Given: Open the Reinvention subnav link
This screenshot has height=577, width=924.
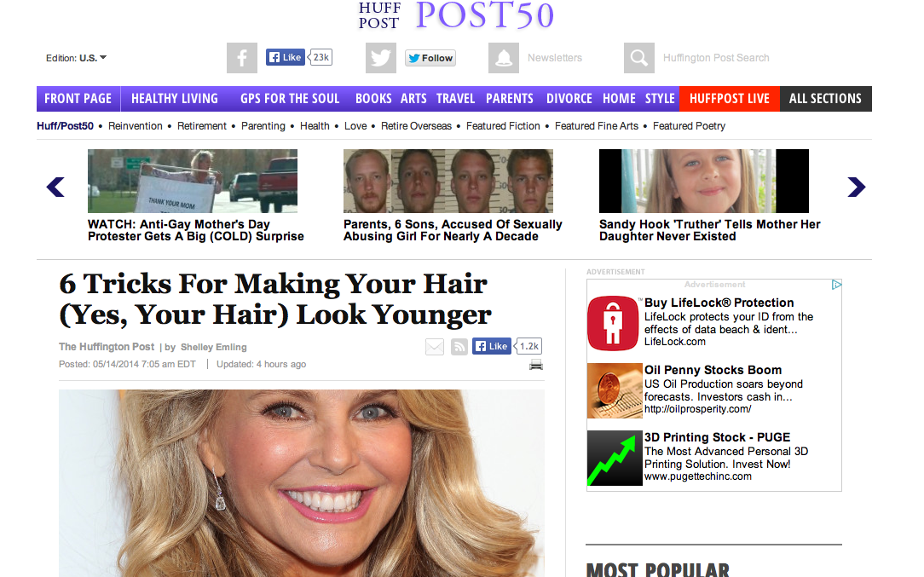Looking at the screenshot, I should point(136,125).
